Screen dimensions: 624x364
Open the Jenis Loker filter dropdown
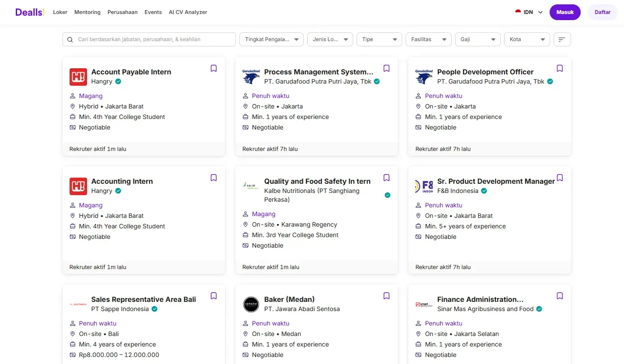pyautogui.click(x=330, y=39)
